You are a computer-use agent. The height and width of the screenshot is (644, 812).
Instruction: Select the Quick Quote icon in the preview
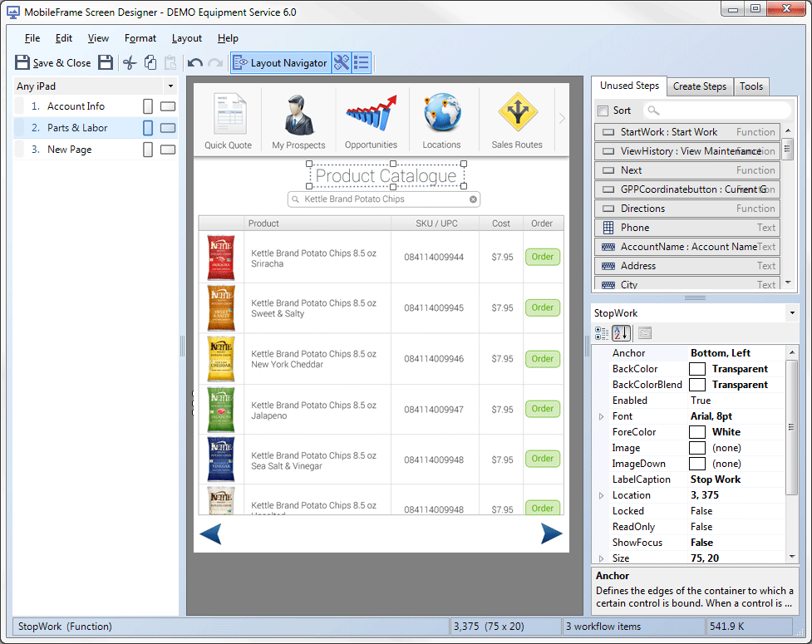(x=227, y=112)
